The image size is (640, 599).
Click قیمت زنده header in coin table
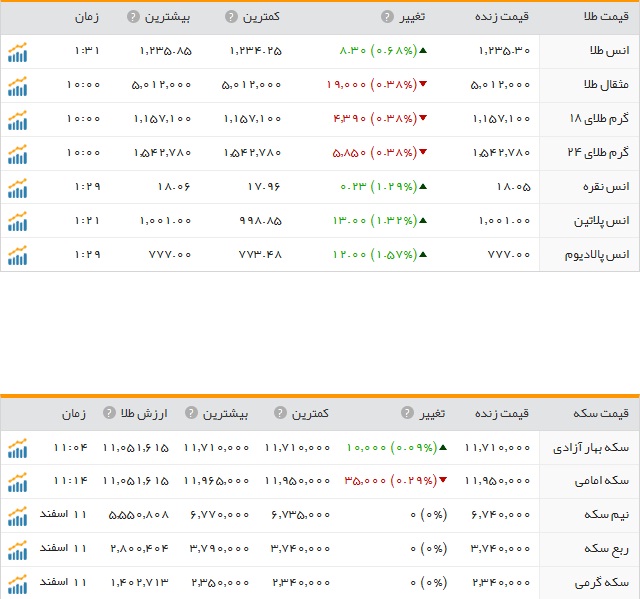502,413
